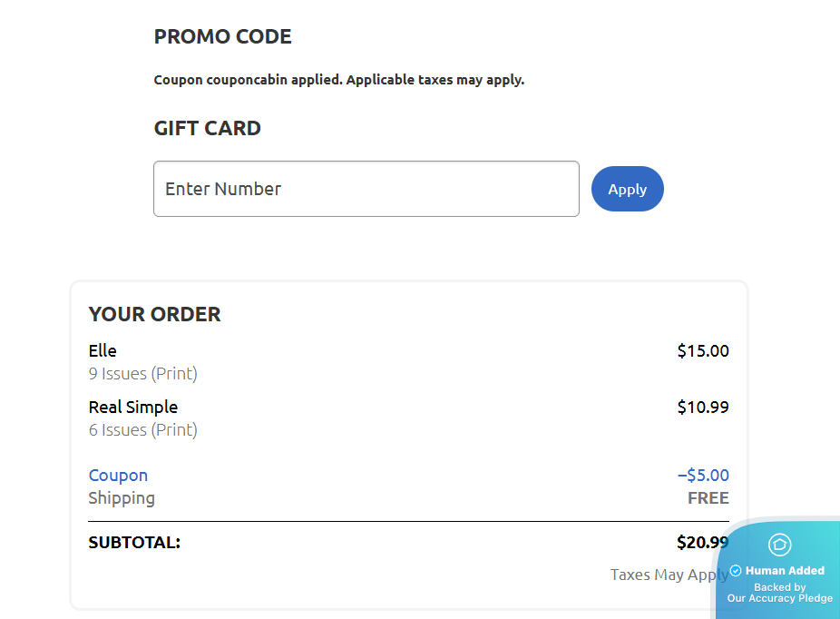Viewport: 840px width, 619px height.
Task: Click the blue Coupon link
Action: pos(118,475)
